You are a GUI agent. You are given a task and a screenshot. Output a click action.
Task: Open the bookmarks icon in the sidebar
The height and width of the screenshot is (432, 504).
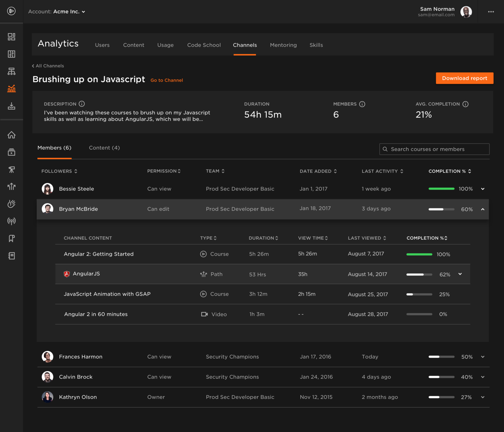pyautogui.click(x=11, y=238)
